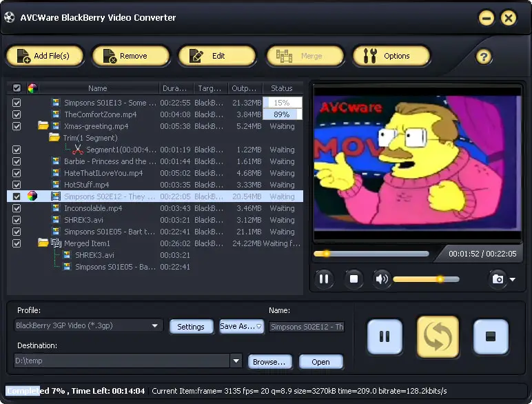Open the Edit tool
The width and height of the screenshot is (532, 404).
[217, 56]
